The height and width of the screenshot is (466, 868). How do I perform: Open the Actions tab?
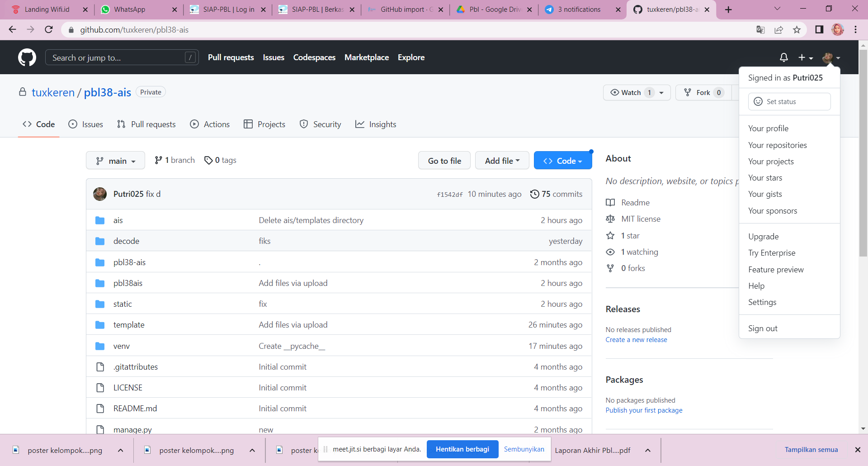(210, 124)
